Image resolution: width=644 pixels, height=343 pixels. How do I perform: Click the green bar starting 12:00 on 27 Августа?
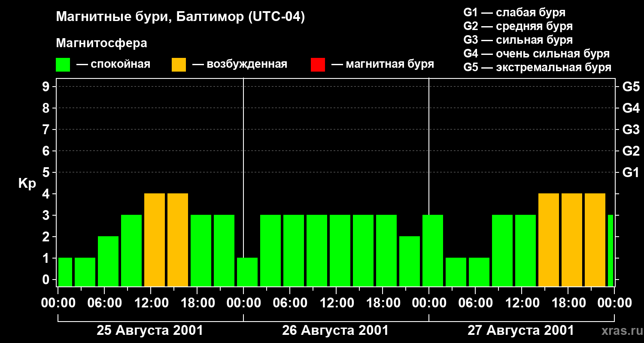point(526,251)
